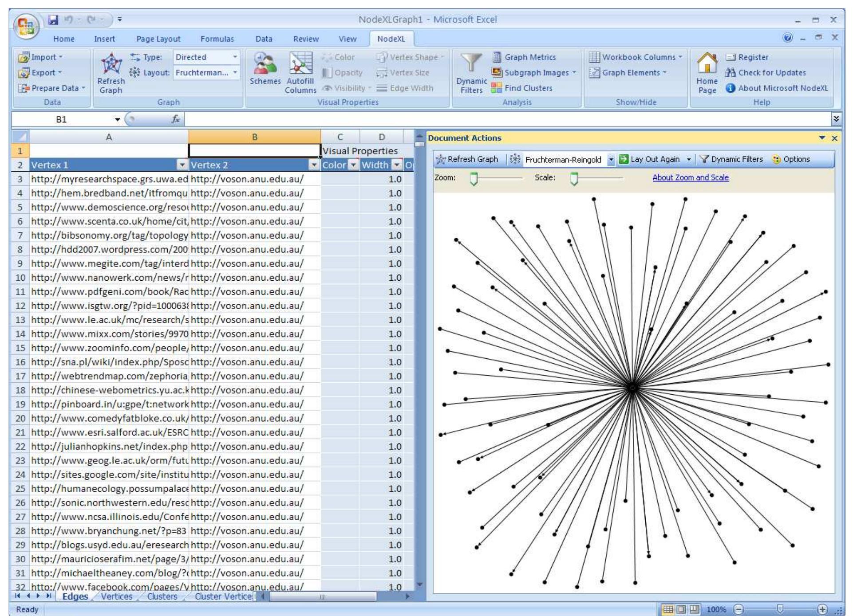Open the Insert ribbon tab
The height and width of the screenshot is (616, 853).
[x=105, y=39]
